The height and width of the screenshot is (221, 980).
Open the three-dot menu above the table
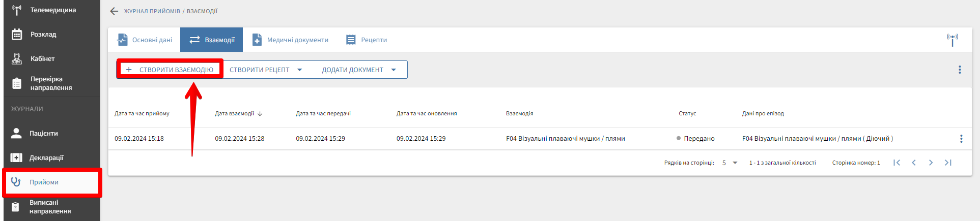[959, 70]
